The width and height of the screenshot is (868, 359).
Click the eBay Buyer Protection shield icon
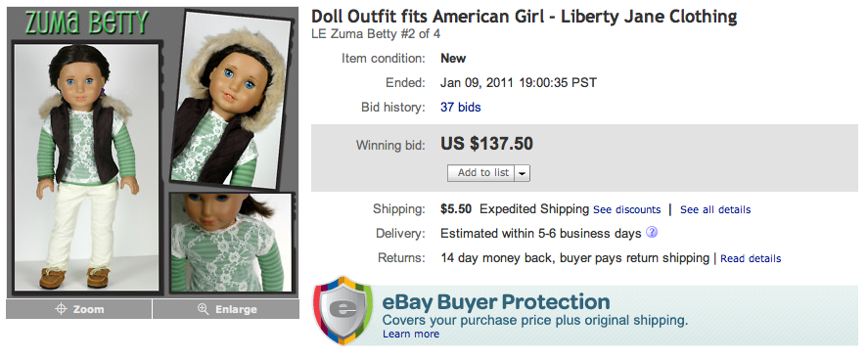click(343, 310)
